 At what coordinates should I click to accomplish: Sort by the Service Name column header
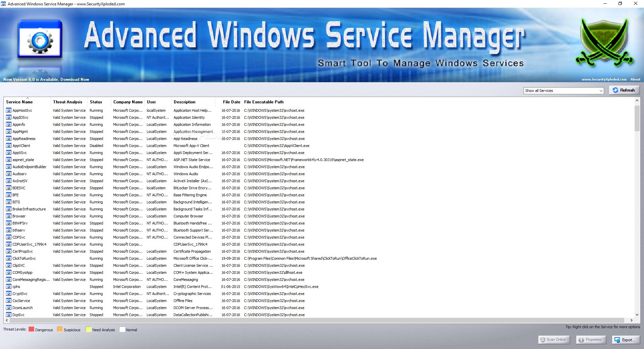point(27,102)
